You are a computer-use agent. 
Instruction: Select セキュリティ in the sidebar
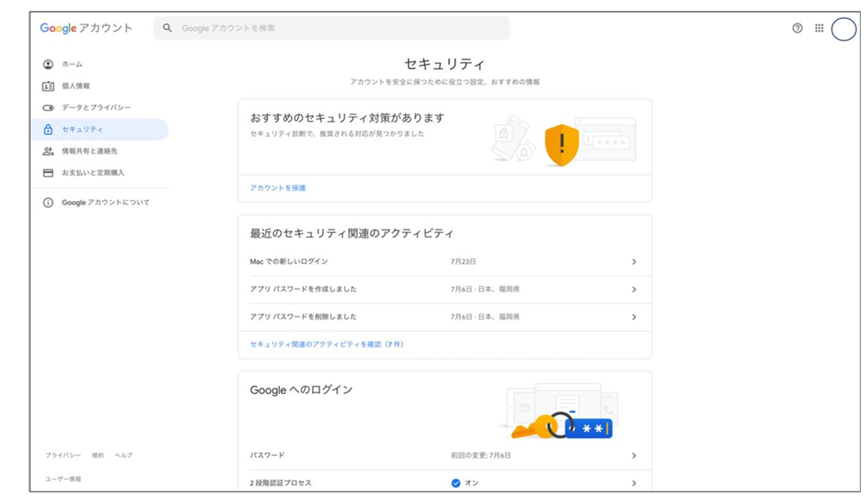(x=100, y=129)
